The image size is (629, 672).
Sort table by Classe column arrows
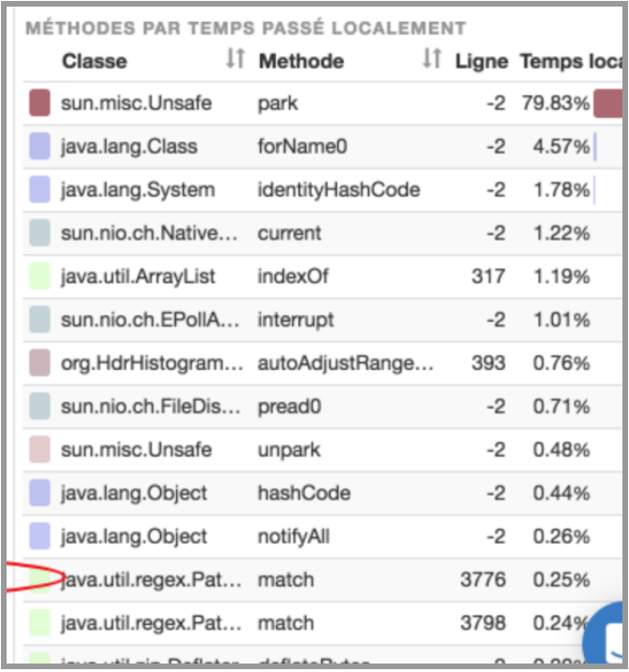point(234,60)
